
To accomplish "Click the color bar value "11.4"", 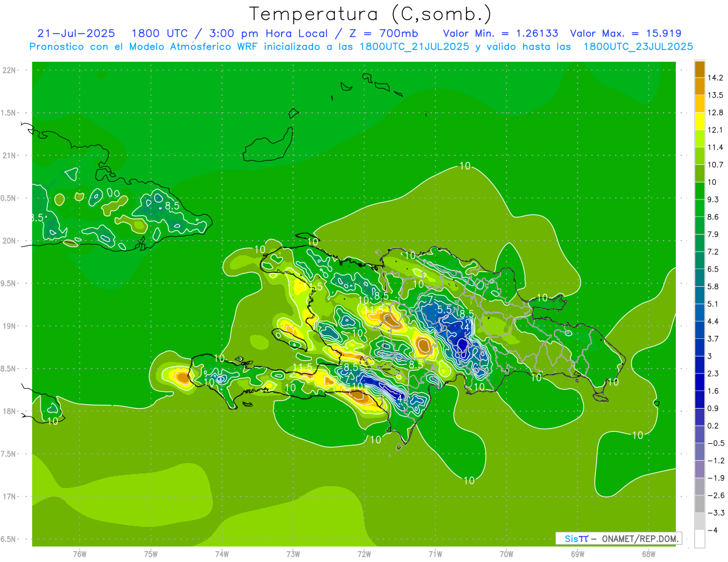I will point(714,147).
